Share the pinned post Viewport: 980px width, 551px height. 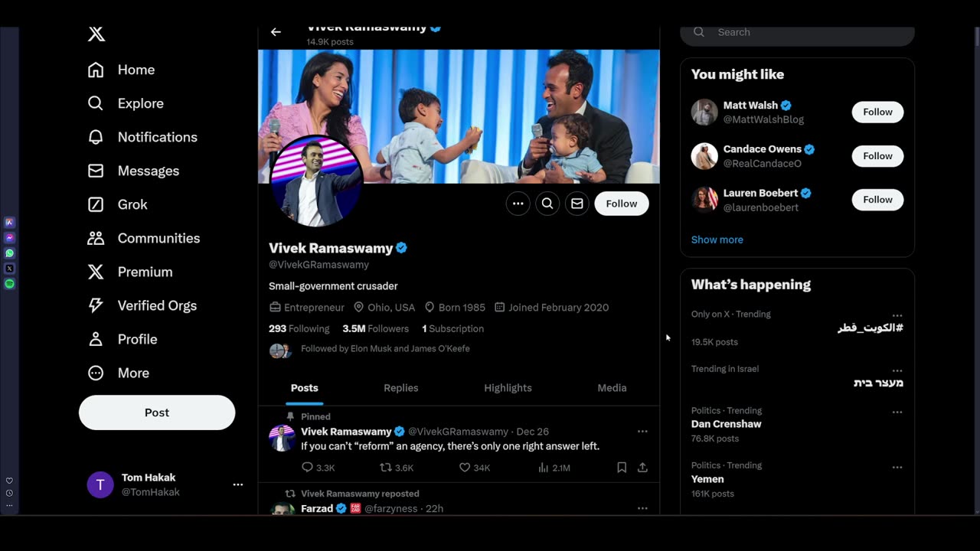click(x=642, y=468)
